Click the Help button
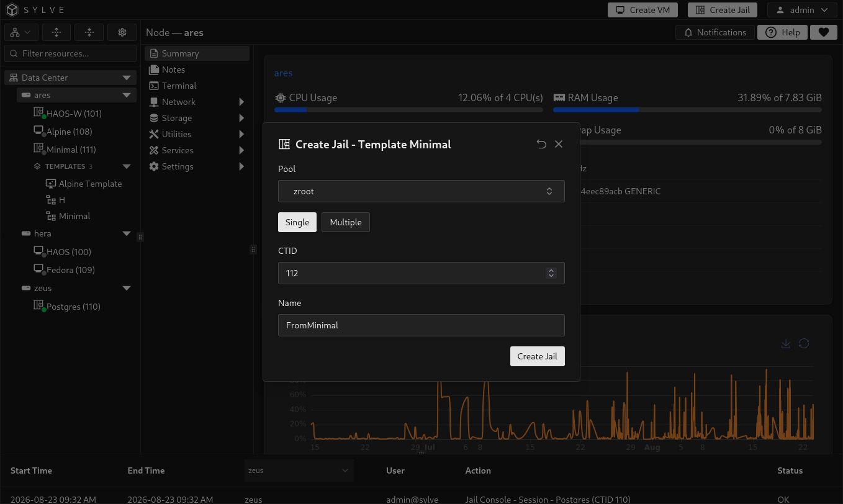843x504 pixels. (x=782, y=32)
